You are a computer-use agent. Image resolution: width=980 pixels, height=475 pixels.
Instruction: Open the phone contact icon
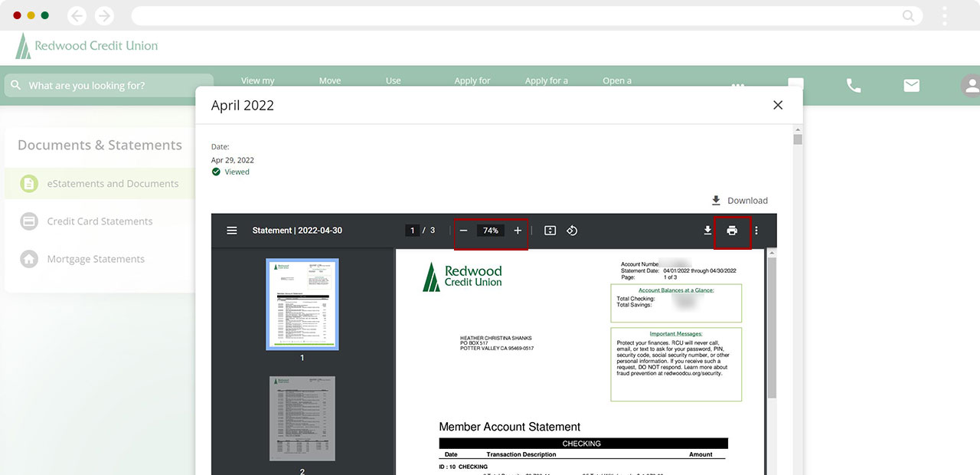pyautogui.click(x=854, y=85)
